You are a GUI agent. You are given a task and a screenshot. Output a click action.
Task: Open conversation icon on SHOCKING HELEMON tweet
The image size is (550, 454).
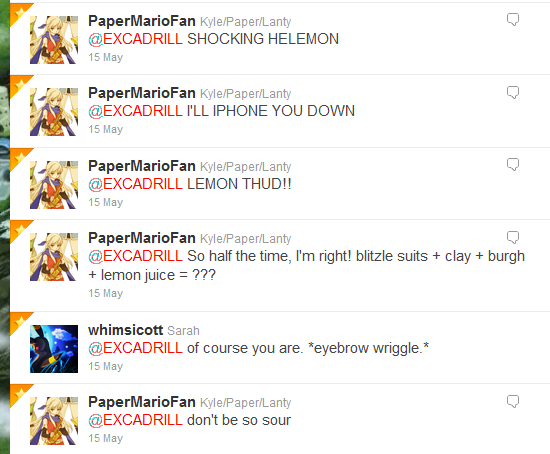513,19
